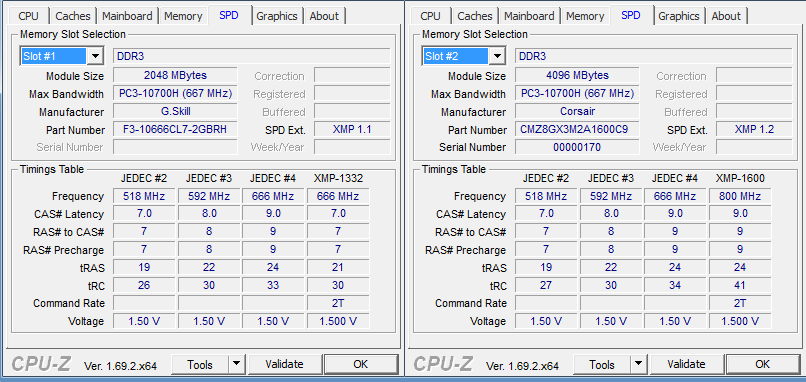This screenshot has height=382, width=806.
Task: Select the Corsair manufacturer value
Action: pos(577,112)
